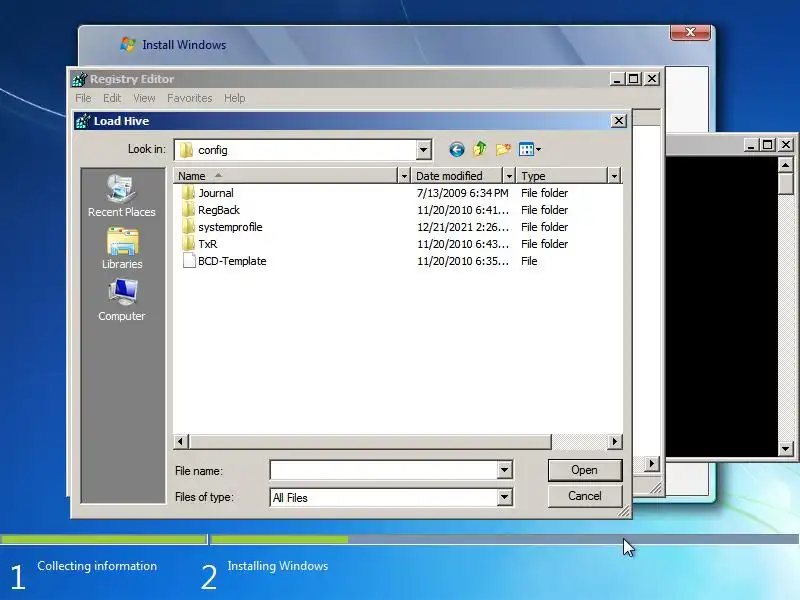Viewport: 800px width, 600px height.
Task: Select the systemprofile folder icon
Action: point(188,227)
